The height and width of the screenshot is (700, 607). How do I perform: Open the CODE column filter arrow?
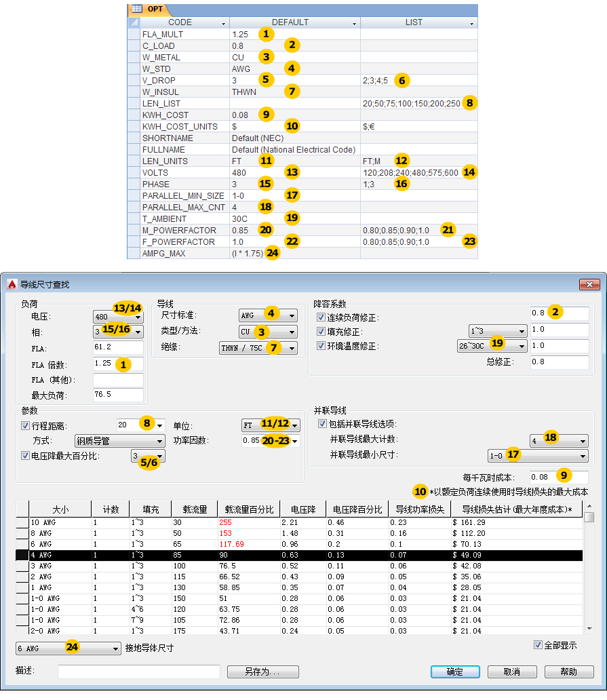(224, 23)
